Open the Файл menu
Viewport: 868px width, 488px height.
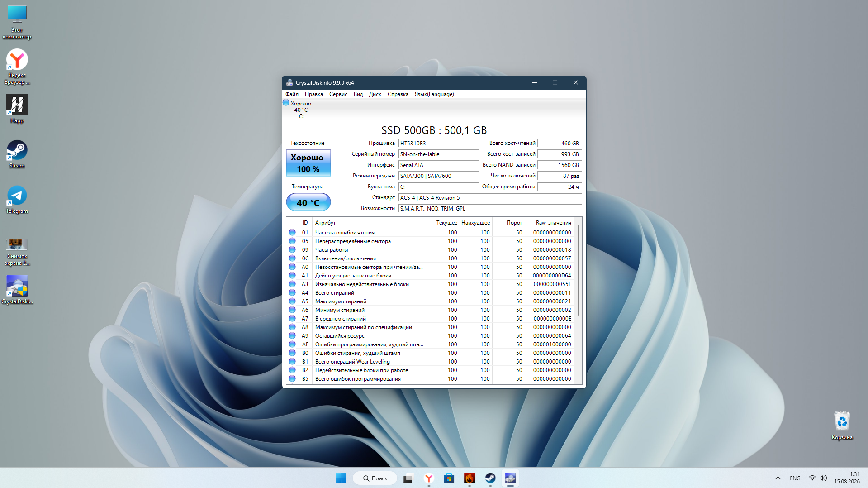[x=292, y=94]
